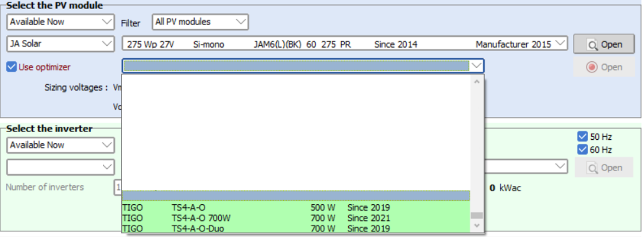Toggle the 60 Hz checkbox
644x237 pixels.
pyautogui.click(x=582, y=149)
